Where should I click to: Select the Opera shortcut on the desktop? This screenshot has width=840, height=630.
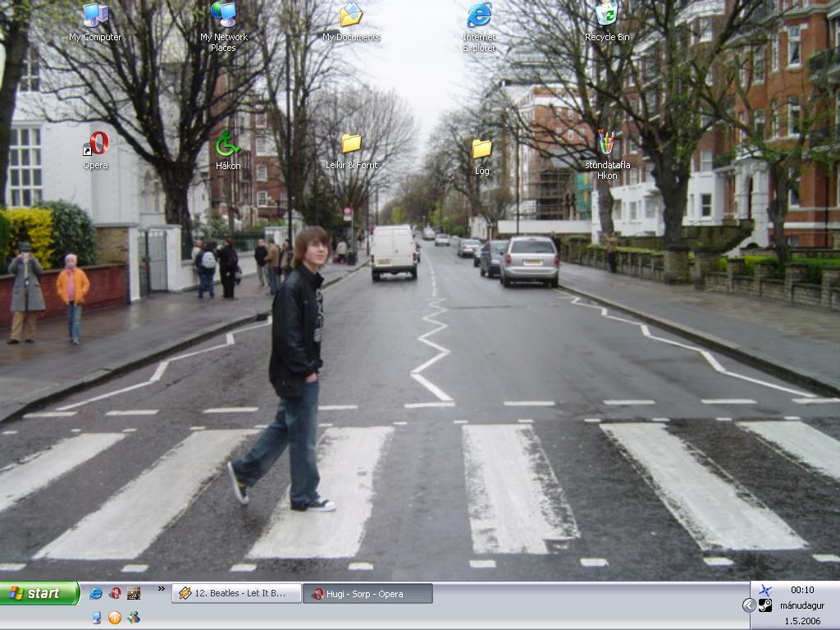[x=95, y=151]
